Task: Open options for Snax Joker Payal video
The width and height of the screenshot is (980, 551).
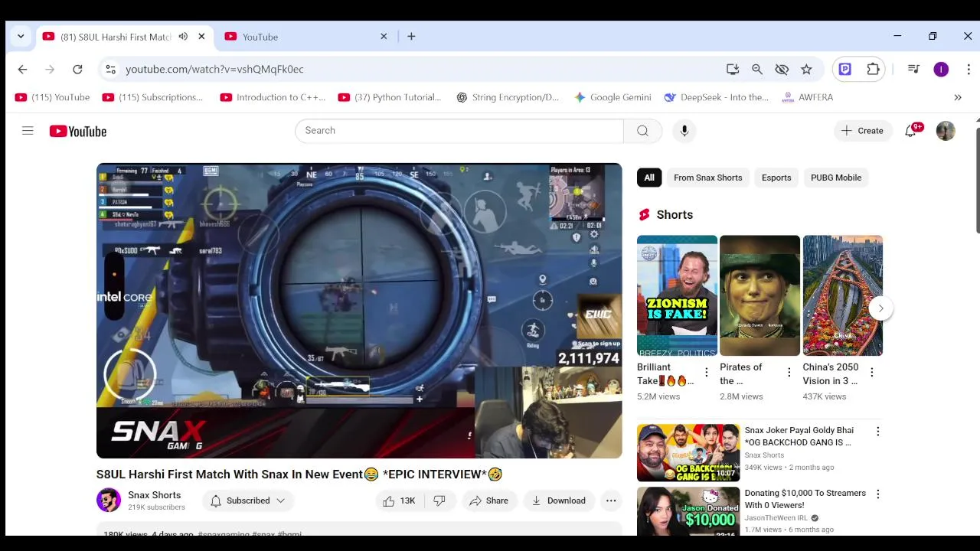Action: click(877, 432)
